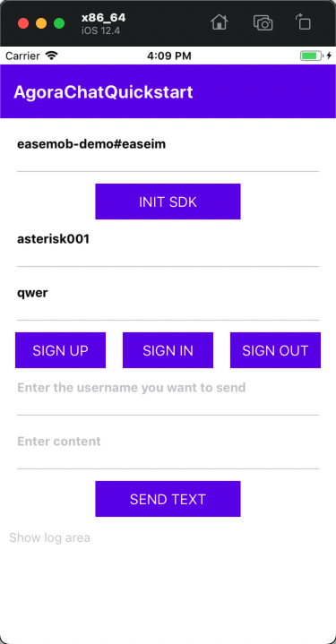This screenshot has width=336, height=644.
Task: Focus the easemob-demo#easeim app key field
Action: coord(168,145)
